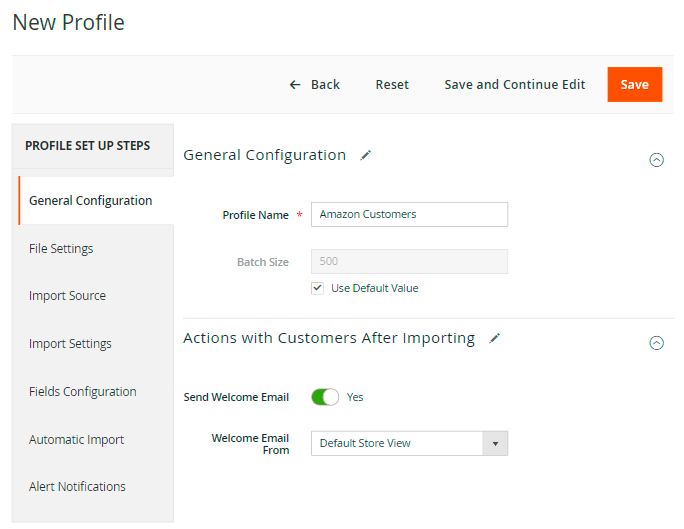
Task: Click the disabled Batch Size field
Action: (409, 262)
